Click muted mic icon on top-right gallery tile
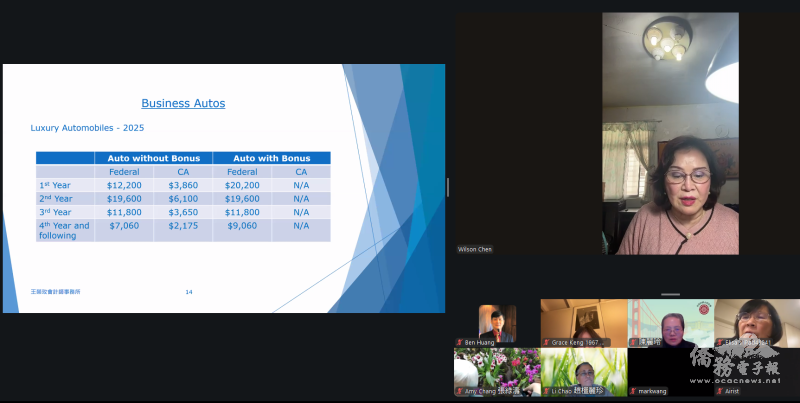Viewport: 800px width, 403px height. [x=720, y=342]
